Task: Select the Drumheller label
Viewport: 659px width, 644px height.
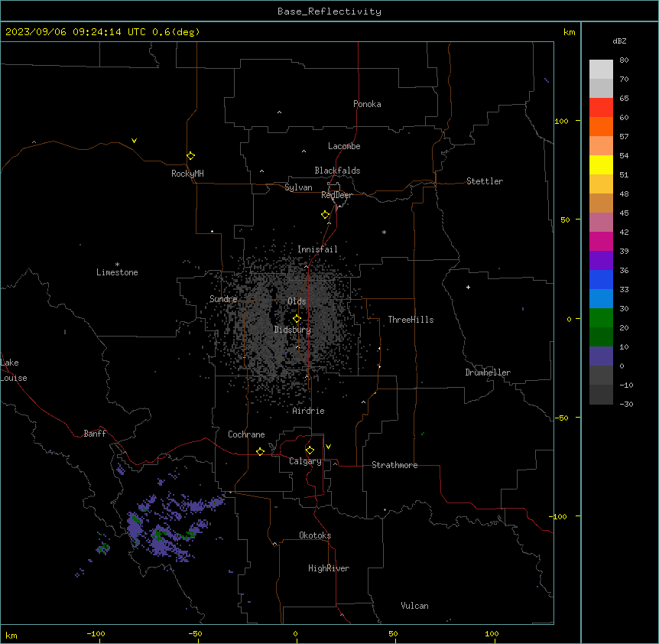Action: pos(488,372)
